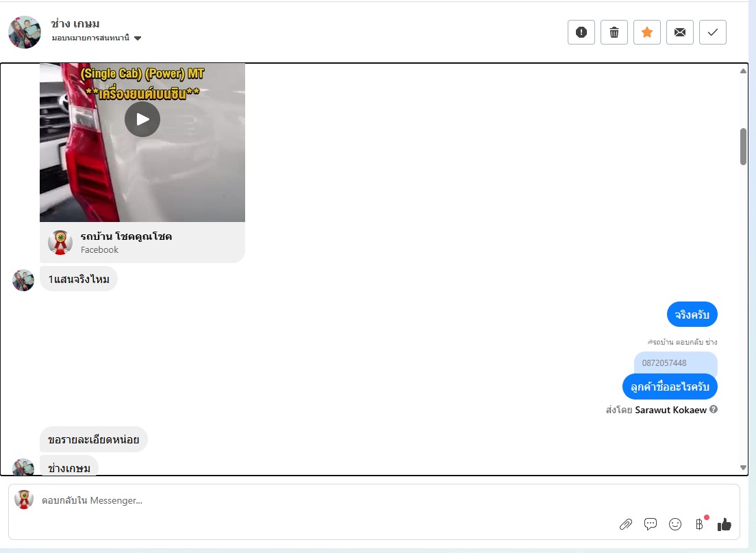Screen dimensions: 756x553
Task: Open the assign conversation dropdown
Action: pos(97,38)
